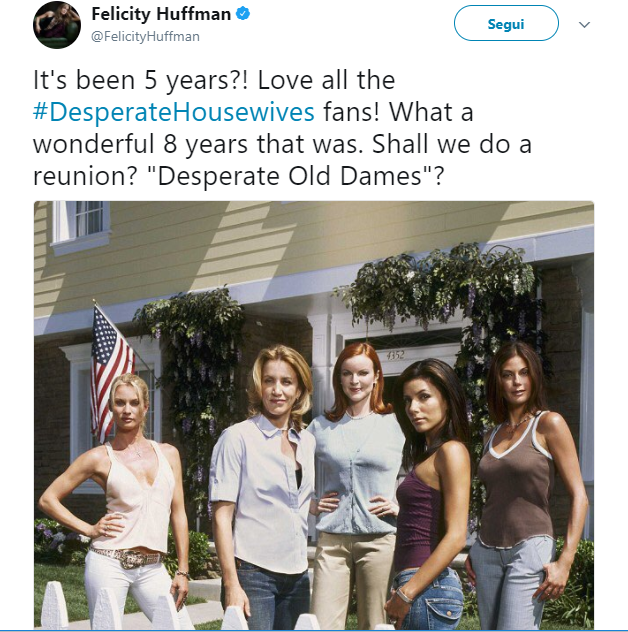The width and height of the screenshot is (628, 632).
Task: Open Felicity Huffman's round profile avatar
Action: pyautogui.click(x=56, y=25)
